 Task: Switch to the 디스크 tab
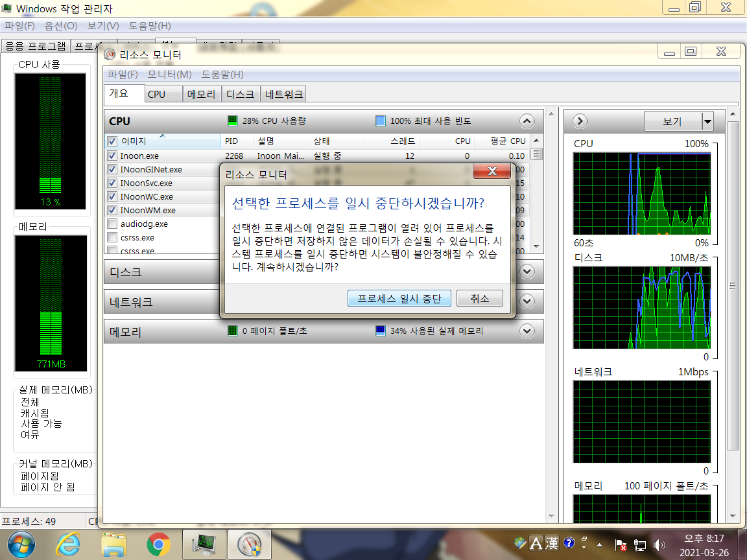[241, 94]
